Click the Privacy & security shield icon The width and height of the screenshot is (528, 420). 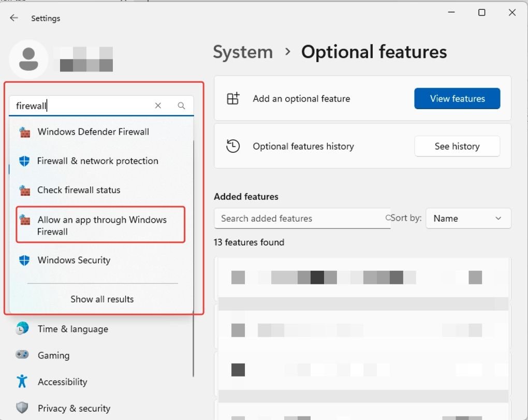point(22,408)
